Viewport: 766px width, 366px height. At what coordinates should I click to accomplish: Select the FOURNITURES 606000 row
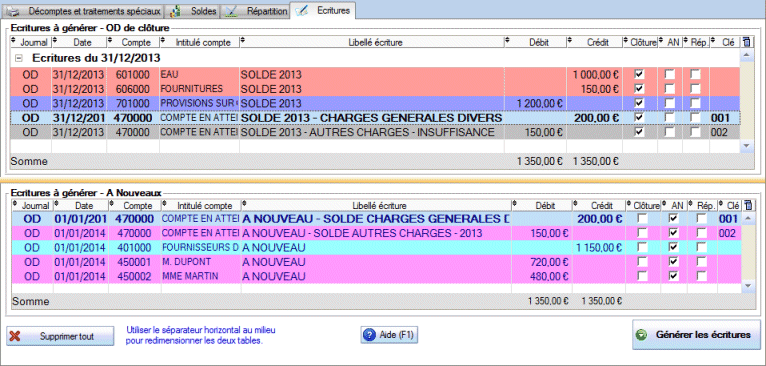pos(375,89)
